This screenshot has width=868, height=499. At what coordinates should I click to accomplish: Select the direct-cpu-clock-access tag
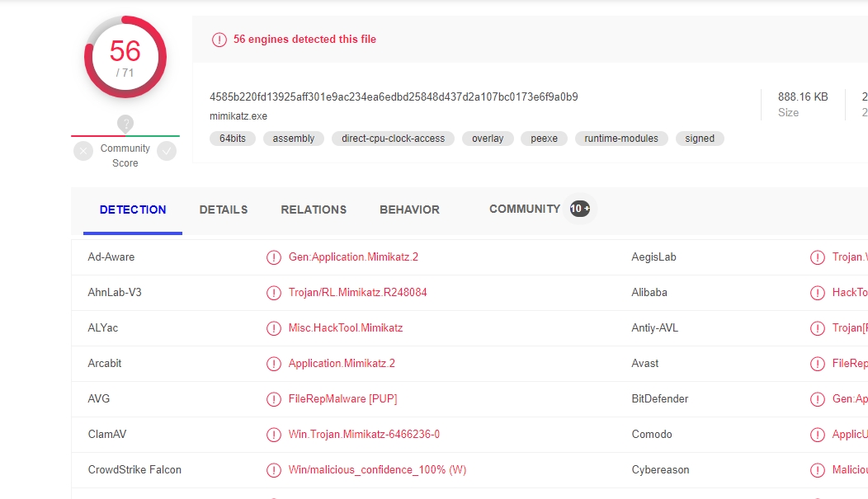(x=393, y=139)
